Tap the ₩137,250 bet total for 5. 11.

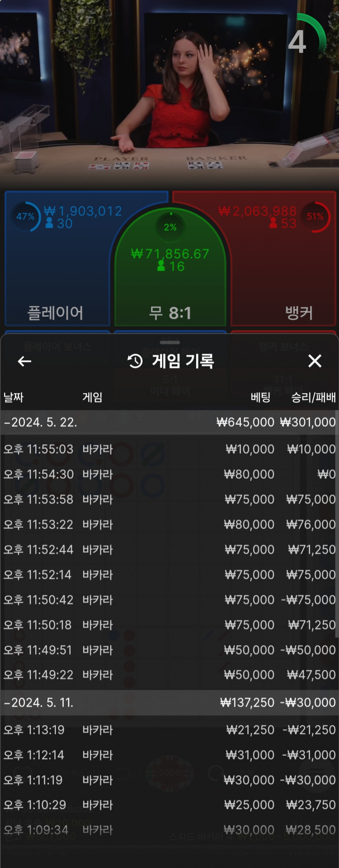click(x=247, y=703)
